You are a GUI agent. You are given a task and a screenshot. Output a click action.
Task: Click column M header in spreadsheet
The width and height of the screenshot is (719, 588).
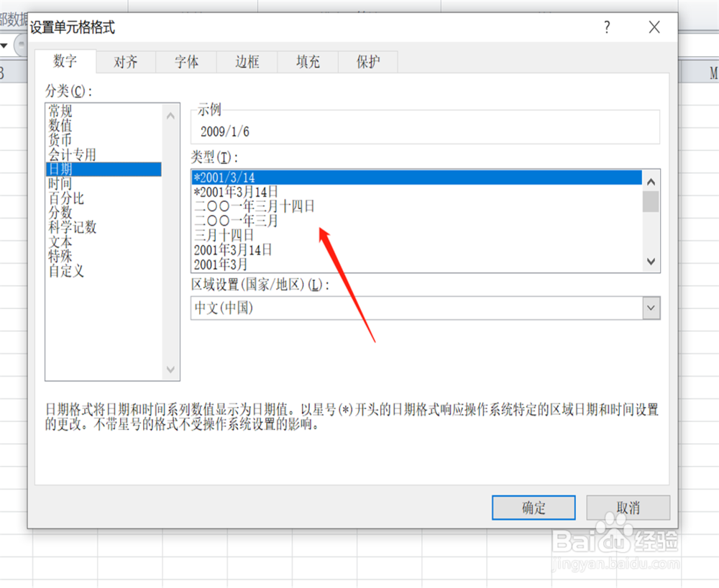(x=713, y=73)
